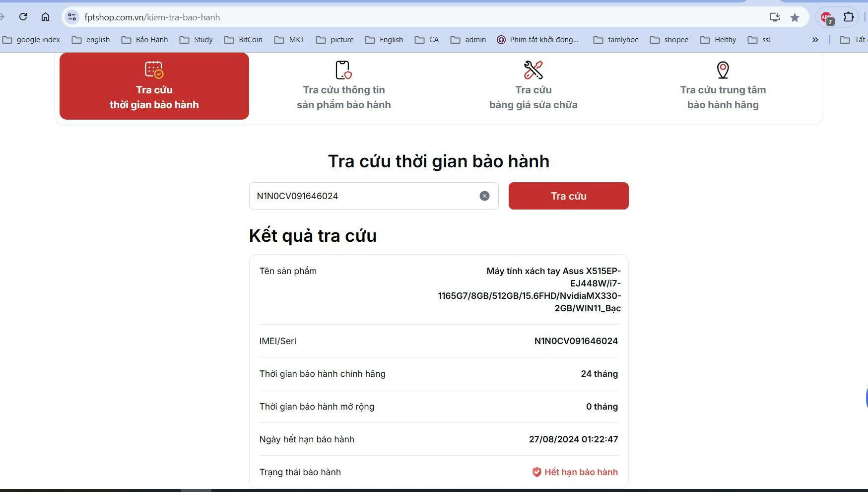Click the map pin location icon
Screen dimensions: 868x492
click(x=723, y=70)
